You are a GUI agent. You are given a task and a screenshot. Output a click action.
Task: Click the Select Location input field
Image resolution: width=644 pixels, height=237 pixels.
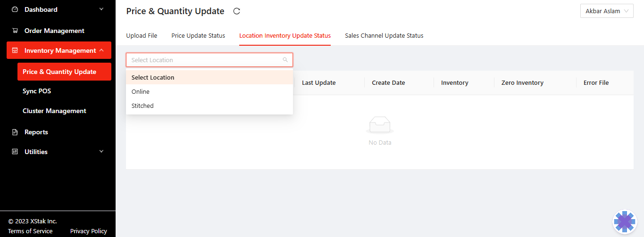tap(203, 60)
